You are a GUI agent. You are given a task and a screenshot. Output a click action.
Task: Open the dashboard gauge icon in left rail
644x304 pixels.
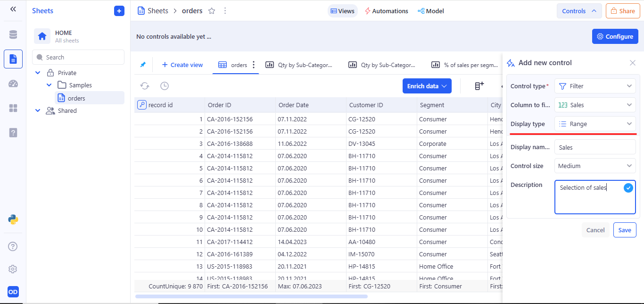13,84
